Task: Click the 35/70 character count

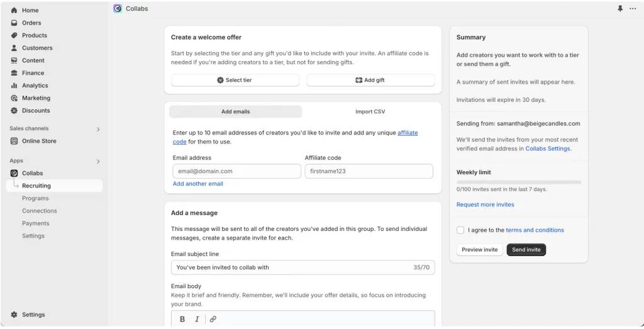Action: 421,267
